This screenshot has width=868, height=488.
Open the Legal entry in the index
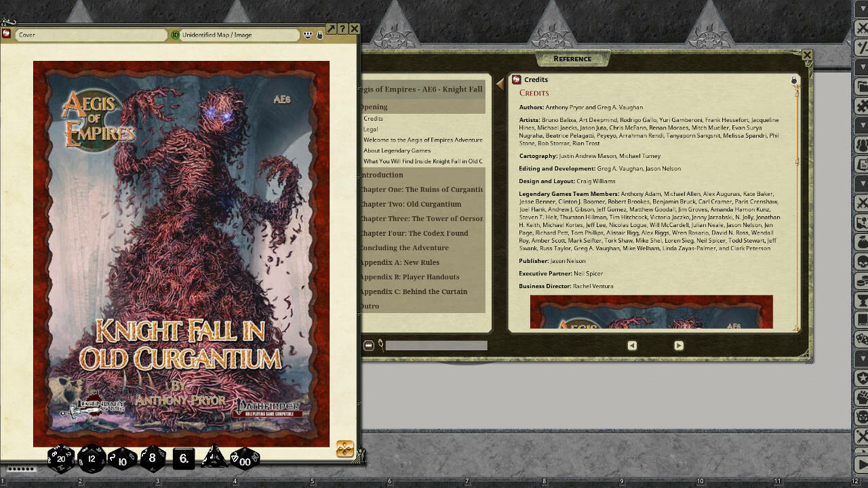(x=371, y=129)
